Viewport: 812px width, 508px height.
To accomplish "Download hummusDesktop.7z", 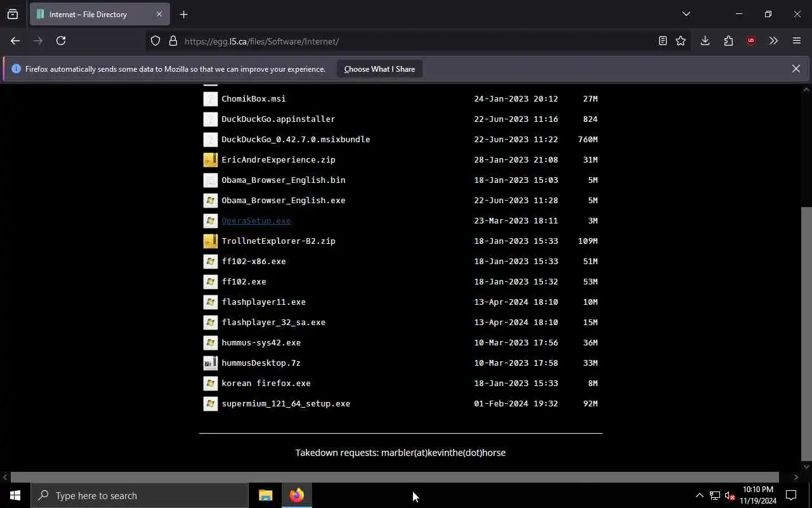I will [x=261, y=363].
